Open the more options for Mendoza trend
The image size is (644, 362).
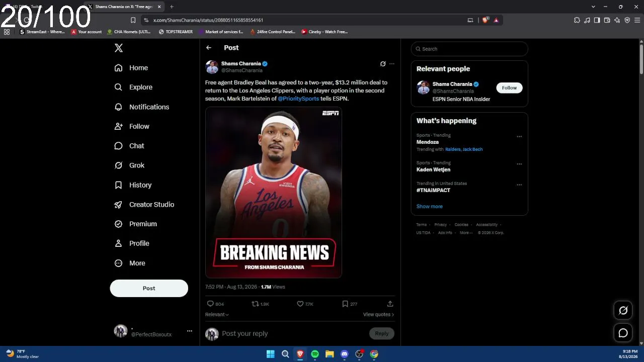tap(519, 137)
